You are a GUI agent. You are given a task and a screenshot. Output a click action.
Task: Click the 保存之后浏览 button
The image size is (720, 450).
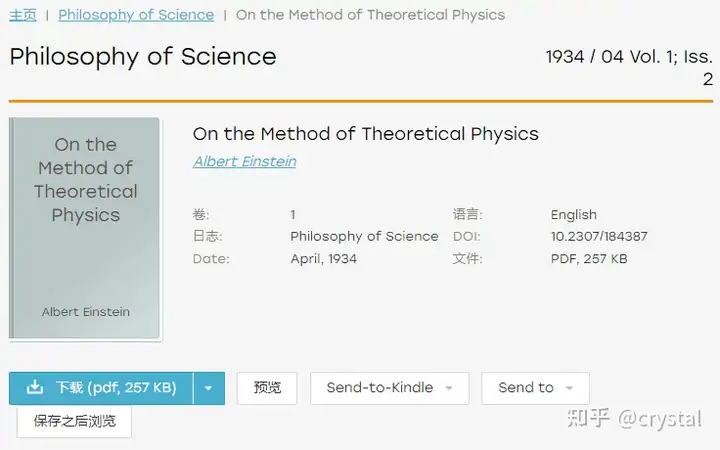[74, 421]
